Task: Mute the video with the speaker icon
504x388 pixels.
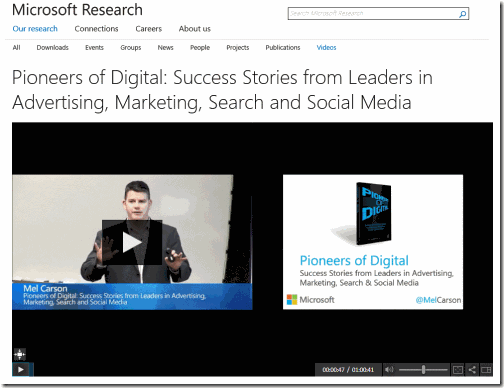Action: [389, 369]
